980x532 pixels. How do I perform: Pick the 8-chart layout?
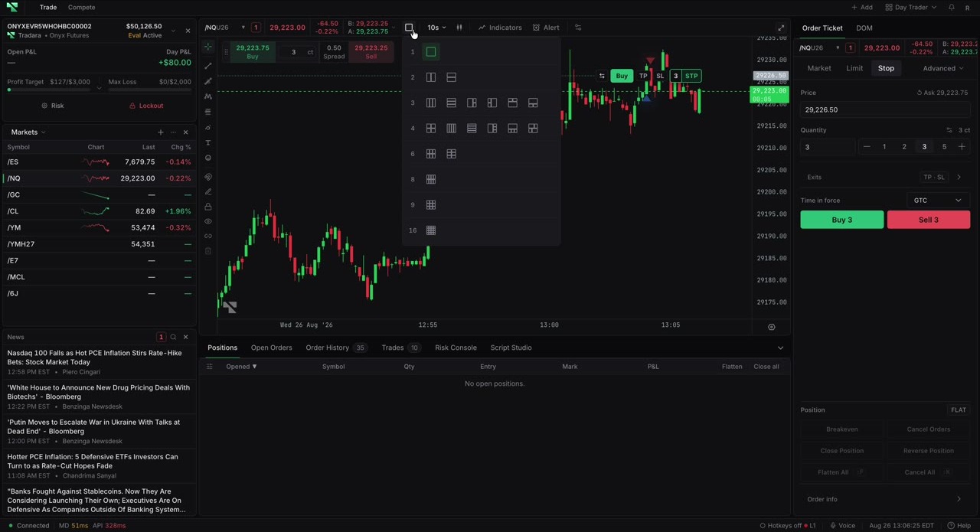(431, 179)
